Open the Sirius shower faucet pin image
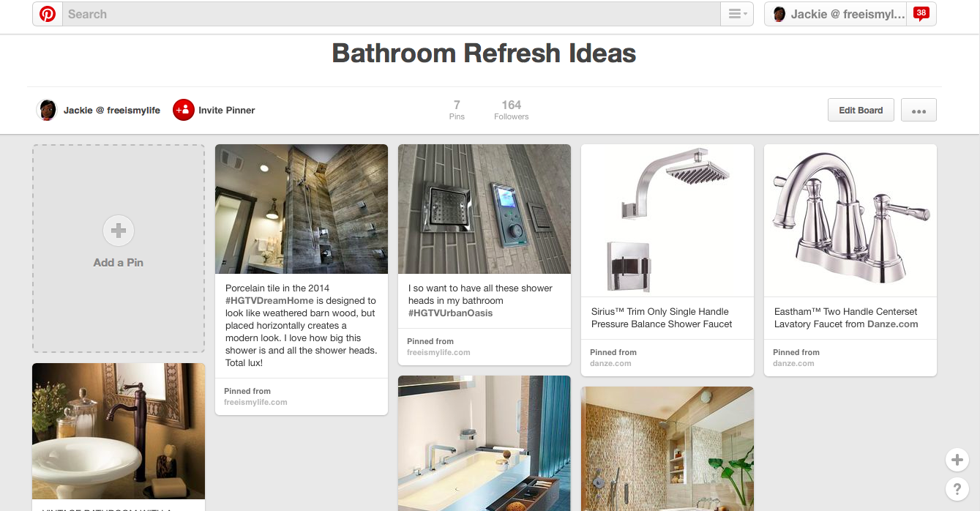980x511 pixels. coord(667,220)
